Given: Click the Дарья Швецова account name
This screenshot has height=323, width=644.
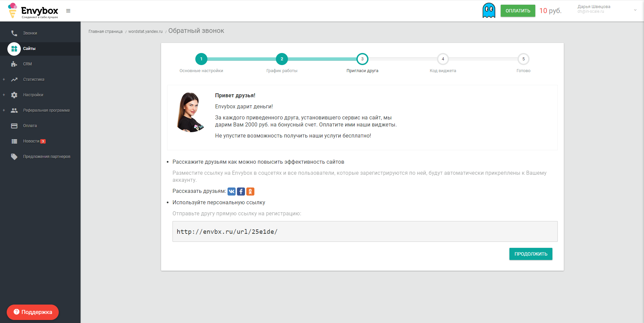Looking at the screenshot, I should pyautogui.click(x=594, y=7).
